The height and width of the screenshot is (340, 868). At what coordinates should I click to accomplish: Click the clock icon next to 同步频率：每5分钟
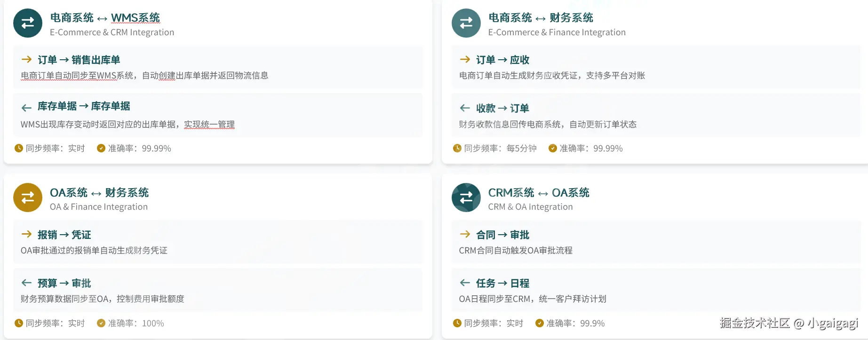coord(457,148)
